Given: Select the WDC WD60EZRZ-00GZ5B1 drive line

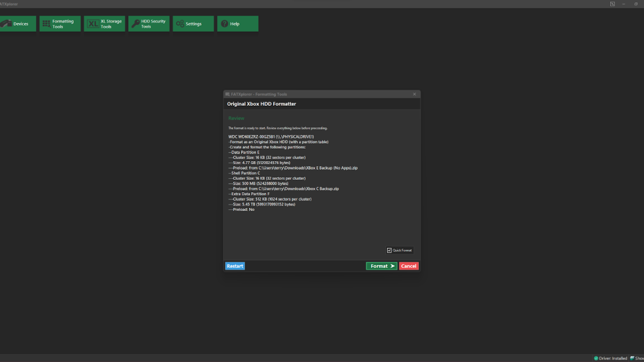Looking at the screenshot, I should pos(271,137).
